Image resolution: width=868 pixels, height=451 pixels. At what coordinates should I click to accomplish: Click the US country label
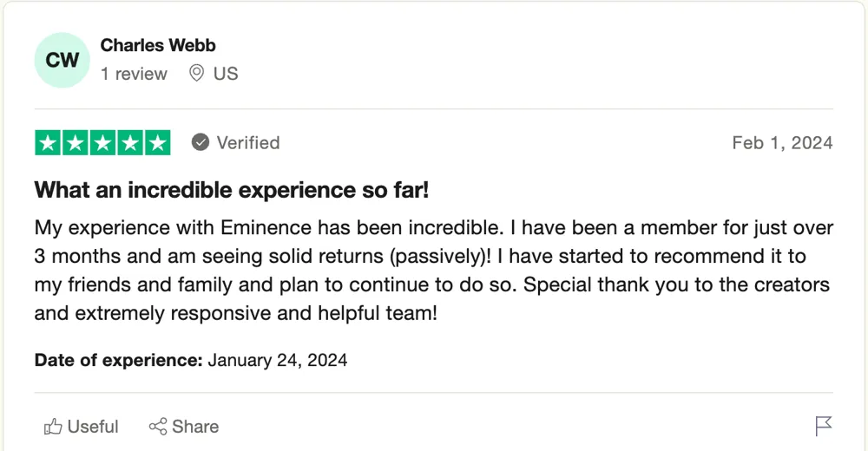(x=226, y=74)
